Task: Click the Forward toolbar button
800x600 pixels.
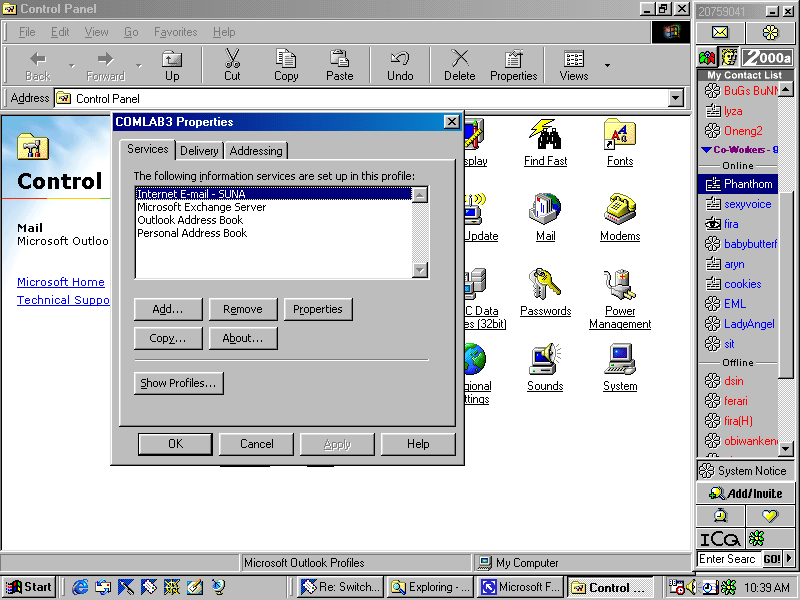Action: click(x=105, y=65)
